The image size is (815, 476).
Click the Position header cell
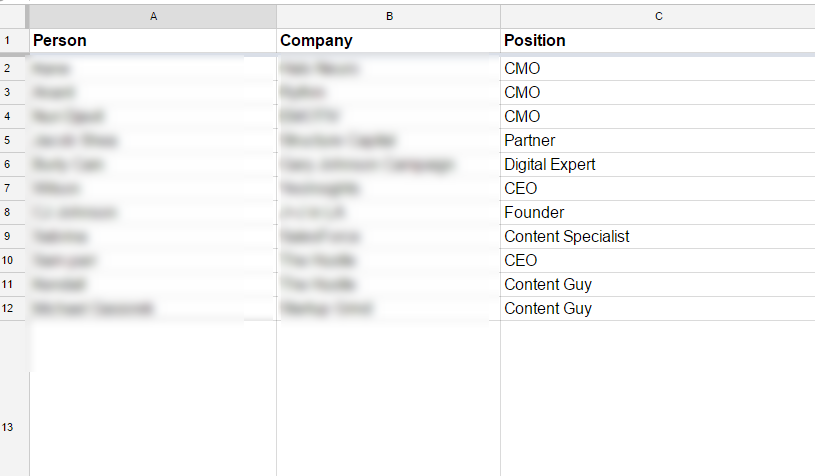pos(658,41)
